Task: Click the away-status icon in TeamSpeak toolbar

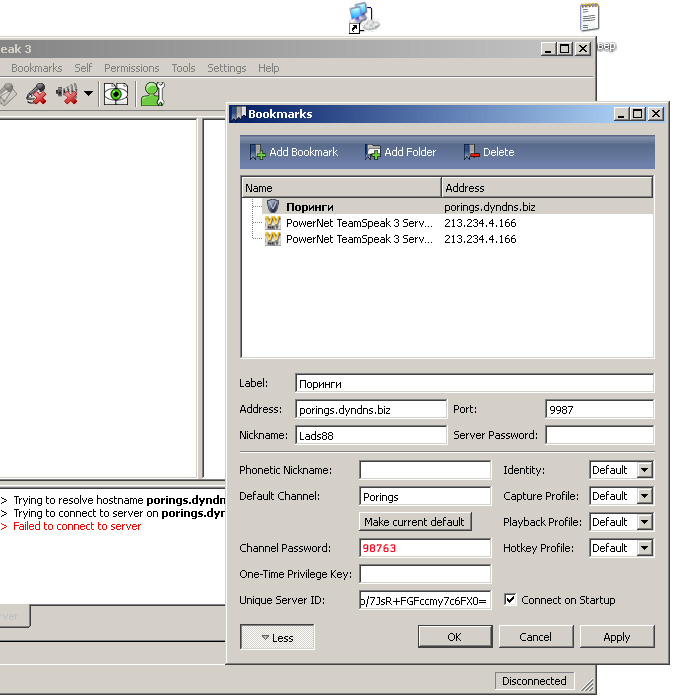Action: [x=8, y=94]
